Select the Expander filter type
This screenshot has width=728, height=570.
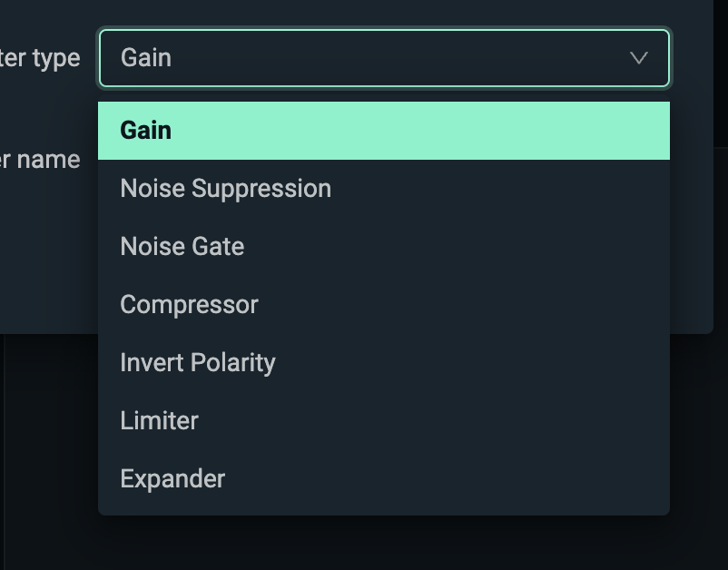coord(172,479)
